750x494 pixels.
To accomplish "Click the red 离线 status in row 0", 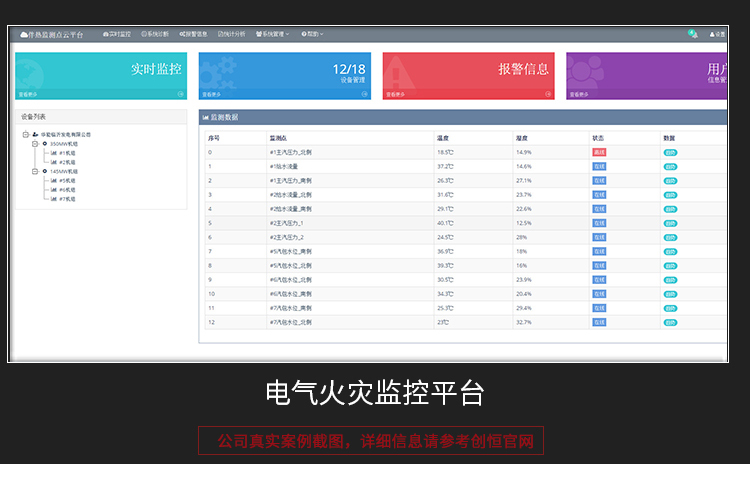I will (x=599, y=153).
